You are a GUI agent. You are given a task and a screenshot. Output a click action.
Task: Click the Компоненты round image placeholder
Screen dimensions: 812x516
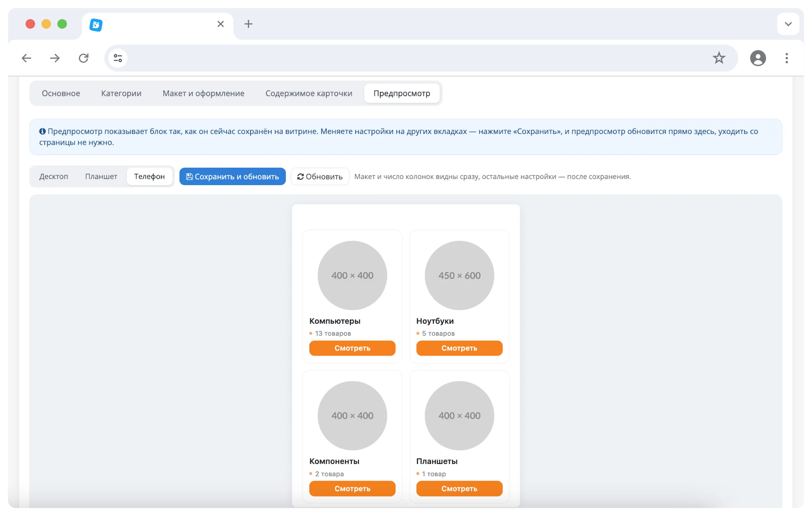[x=352, y=416]
